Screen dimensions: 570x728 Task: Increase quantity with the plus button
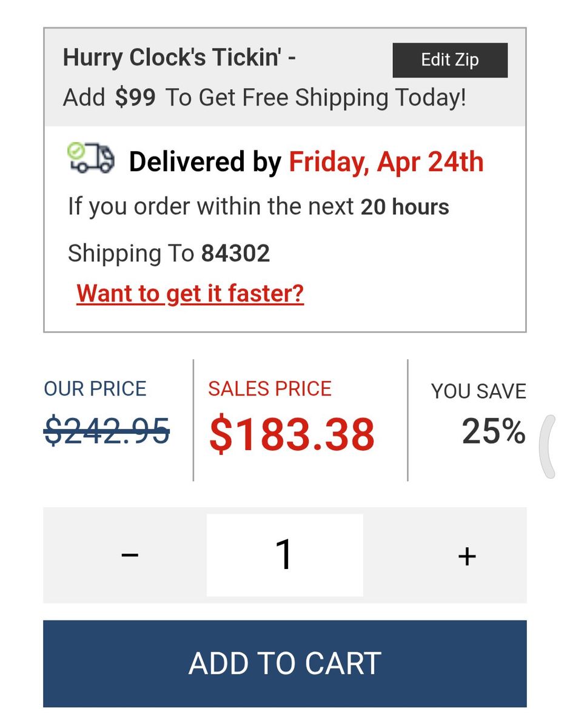click(x=466, y=555)
